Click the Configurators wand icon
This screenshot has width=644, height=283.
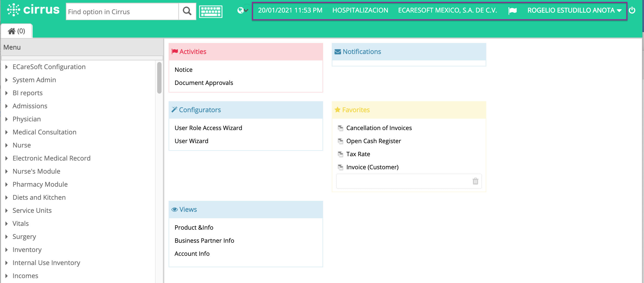coord(174,110)
